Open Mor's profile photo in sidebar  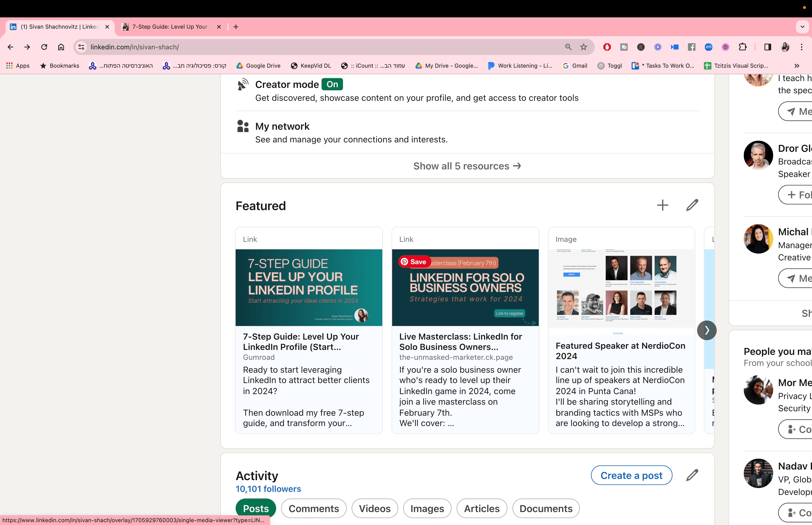[x=758, y=390]
